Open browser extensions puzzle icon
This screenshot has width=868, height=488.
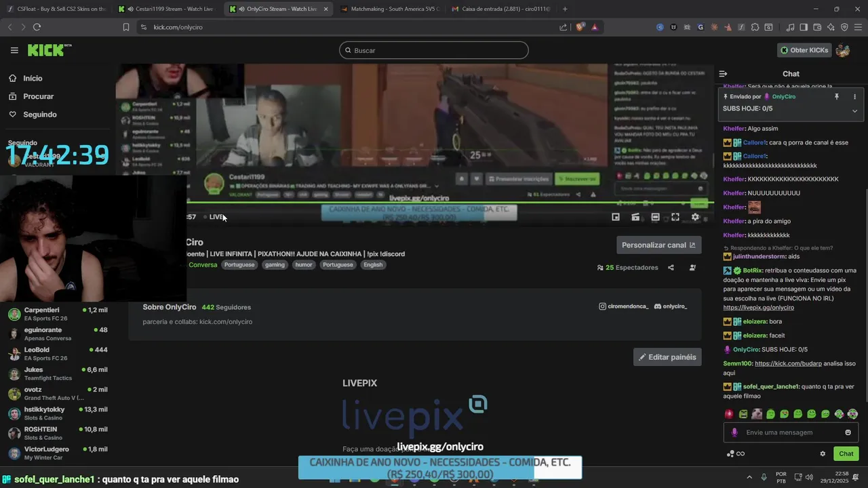754,27
